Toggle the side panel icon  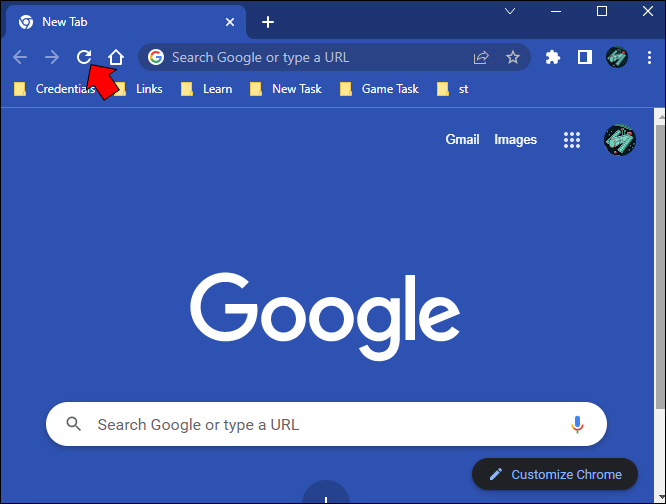click(x=585, y=57)
